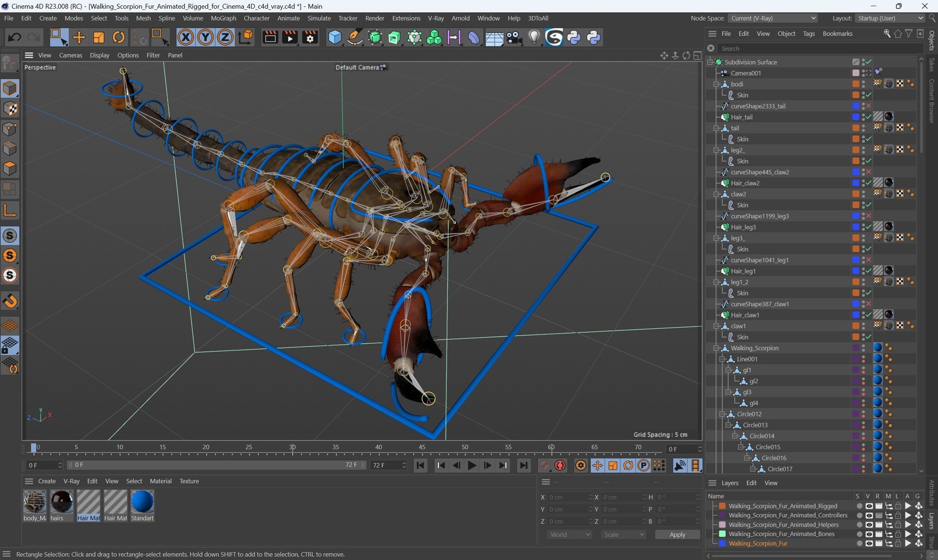This screenshot has width=938, height=560.
Task: Click frame 30 on the timeline ruler
Action: [292, 447]
